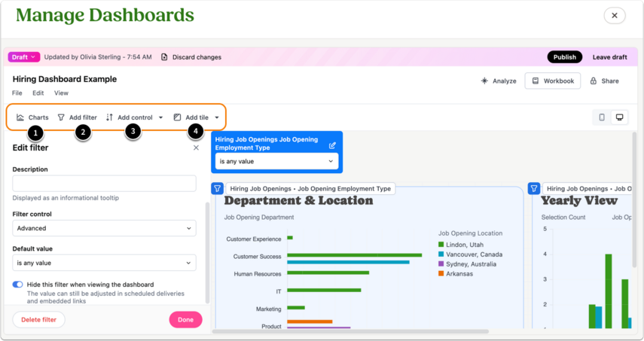
Task: Click the Product orange bar
Action: tap(310, 321)
